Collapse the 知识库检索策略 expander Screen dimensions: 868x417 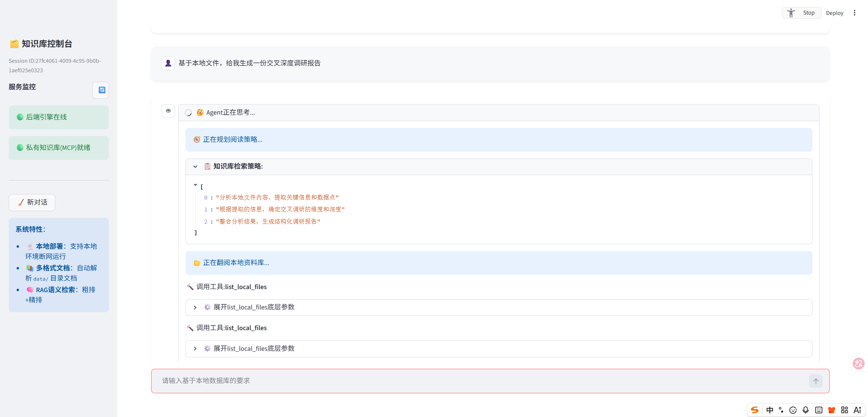tap(195, 166)
